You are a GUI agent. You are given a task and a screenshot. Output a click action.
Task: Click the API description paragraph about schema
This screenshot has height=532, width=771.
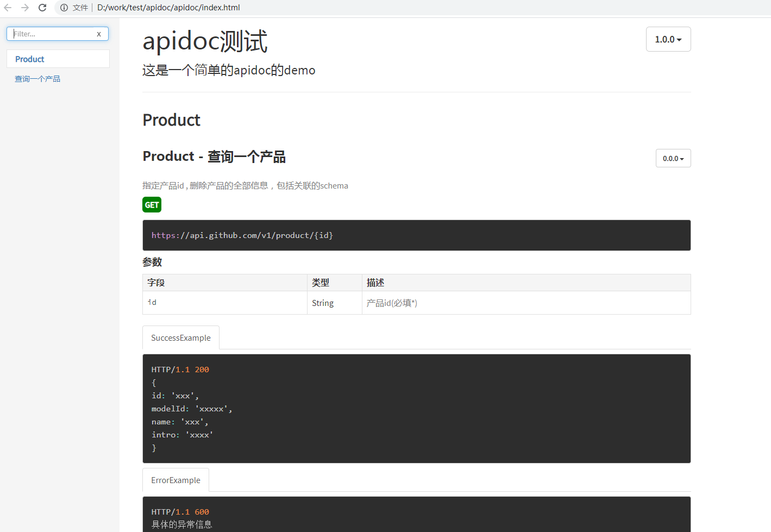tap(245, 185)
